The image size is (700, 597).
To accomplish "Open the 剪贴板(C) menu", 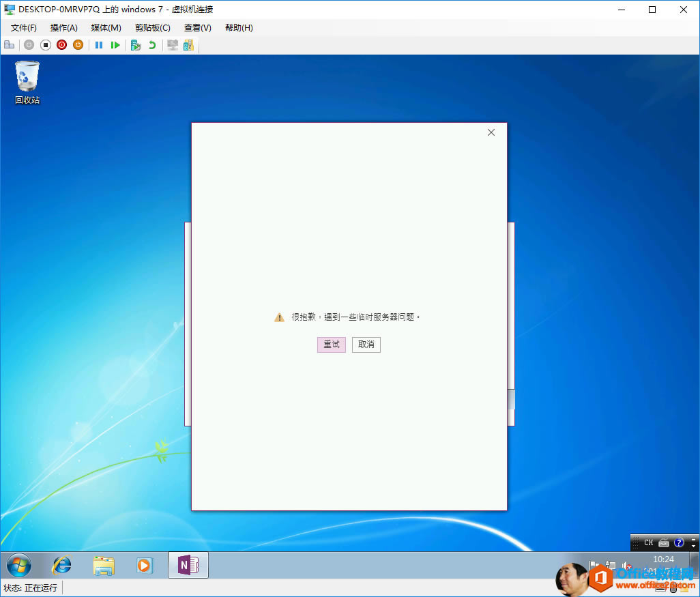I will pyautogui.click(x=151, y=27).
